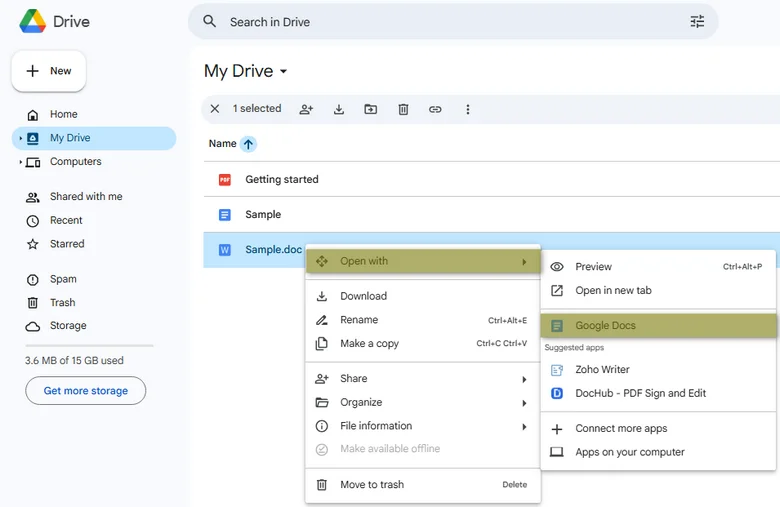This screenshot has height=507, width=780.
Task: Click the Google Drive logo
Action: [32, 21]
